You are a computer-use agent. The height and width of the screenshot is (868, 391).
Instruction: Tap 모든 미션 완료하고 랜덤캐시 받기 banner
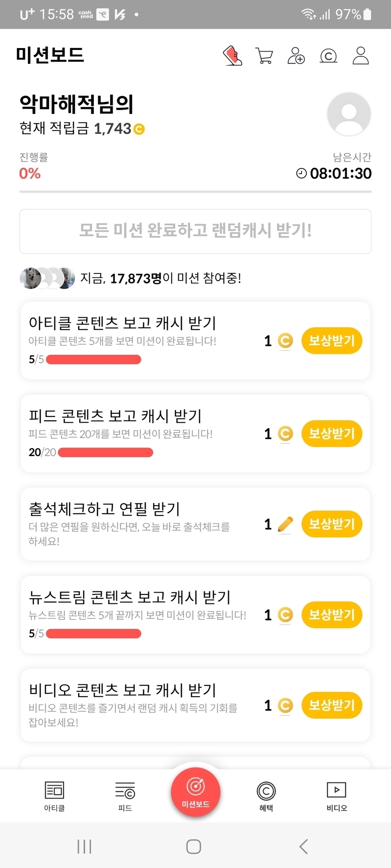tap(195, 231)
